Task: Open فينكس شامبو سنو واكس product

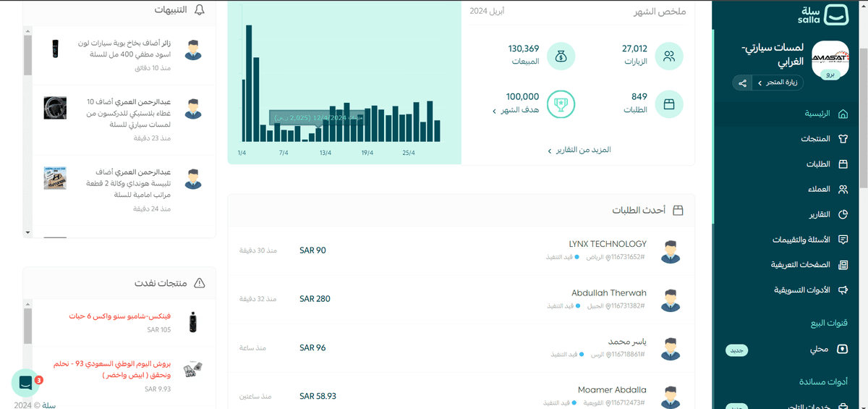Action: (120, 317)
